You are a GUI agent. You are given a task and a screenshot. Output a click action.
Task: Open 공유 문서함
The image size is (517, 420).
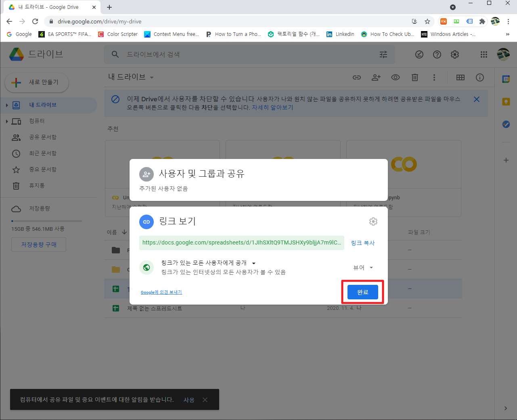point(43,137)
